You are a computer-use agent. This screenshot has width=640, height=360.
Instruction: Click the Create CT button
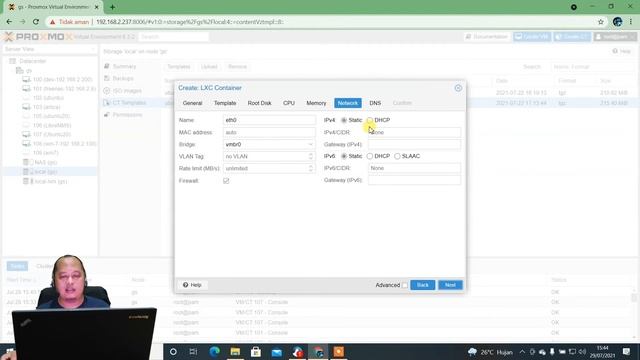[572, 37]
